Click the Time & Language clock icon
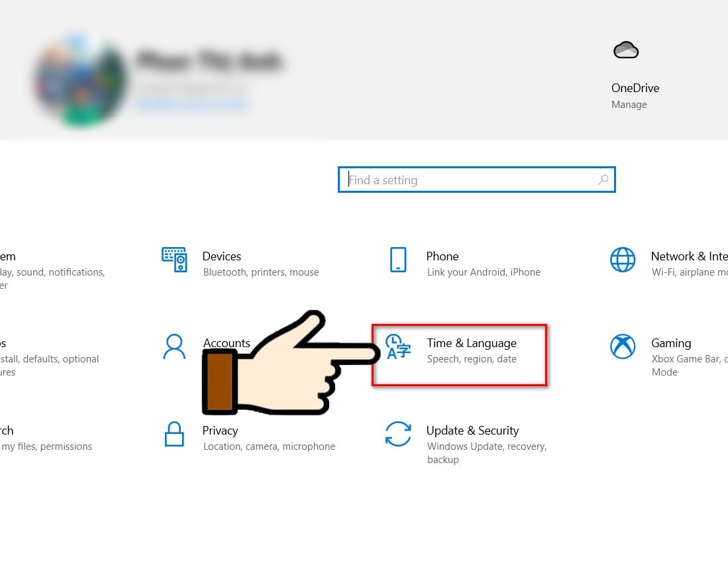The height and width of the screenshot is (577, 728). click(x=398, y=346)
